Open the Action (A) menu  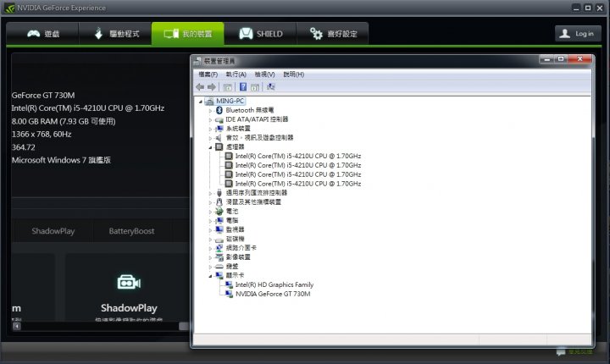pyautogui.click(x=236, y=74)
